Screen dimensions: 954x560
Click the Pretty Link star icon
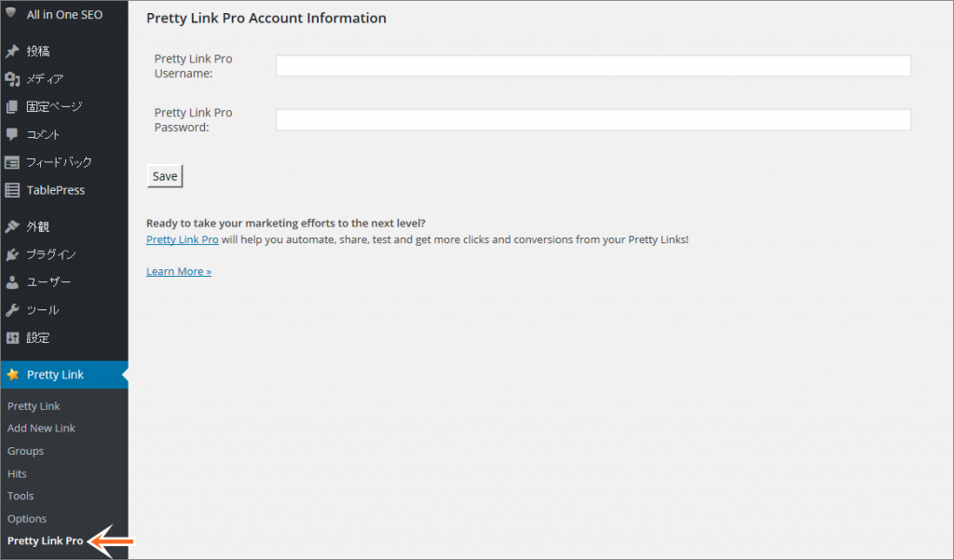pyautogui.click(x=15, y=374)
